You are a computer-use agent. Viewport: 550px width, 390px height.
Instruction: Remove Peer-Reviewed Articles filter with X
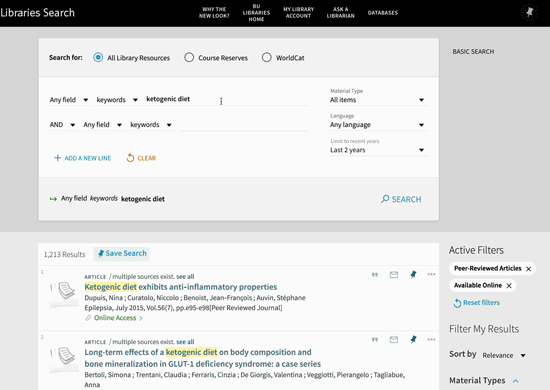pos(529,269)
